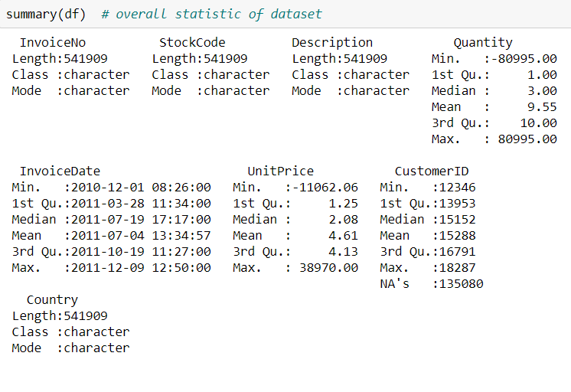Click the CustomerID NA's count 135080

(462, 284)
